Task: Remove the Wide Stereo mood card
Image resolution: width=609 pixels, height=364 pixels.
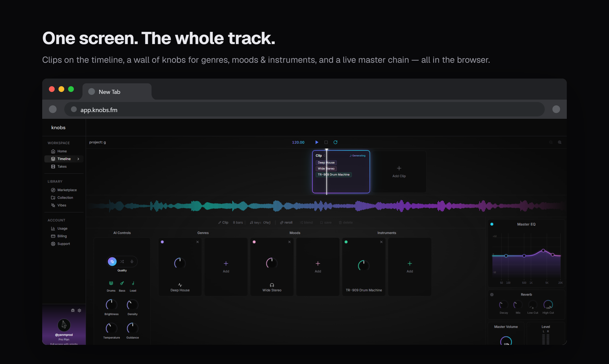Action: pos(289,242)
